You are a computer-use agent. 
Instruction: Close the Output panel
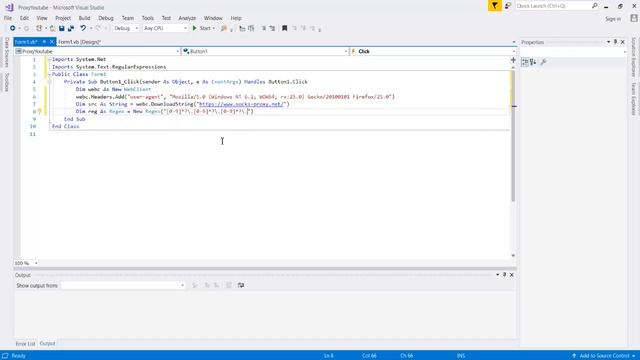point(512,275)
